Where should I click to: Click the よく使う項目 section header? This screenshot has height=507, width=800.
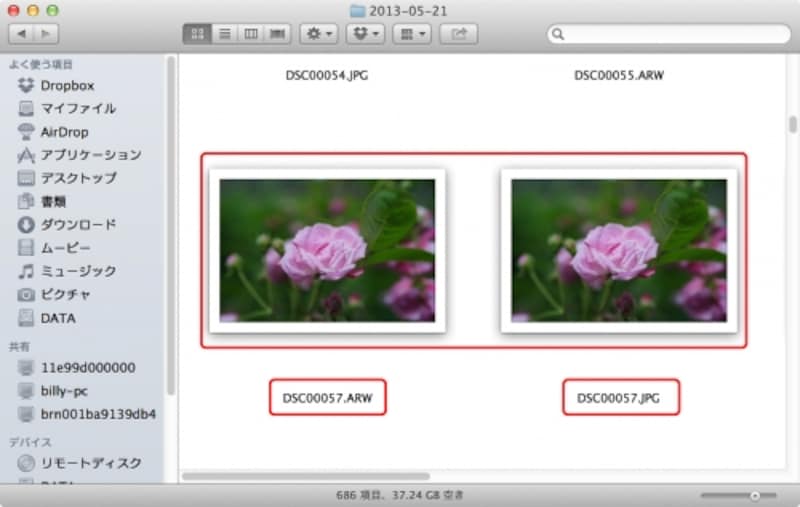click(x=41, y=64)
